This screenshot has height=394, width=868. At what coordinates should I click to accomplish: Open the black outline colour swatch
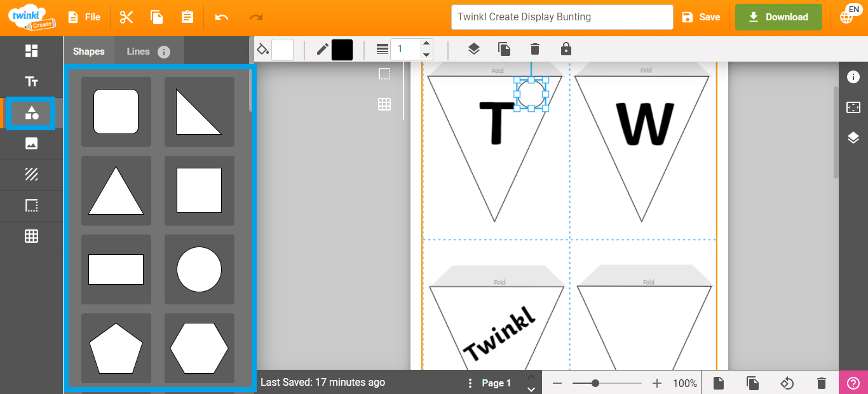[342, 50]
